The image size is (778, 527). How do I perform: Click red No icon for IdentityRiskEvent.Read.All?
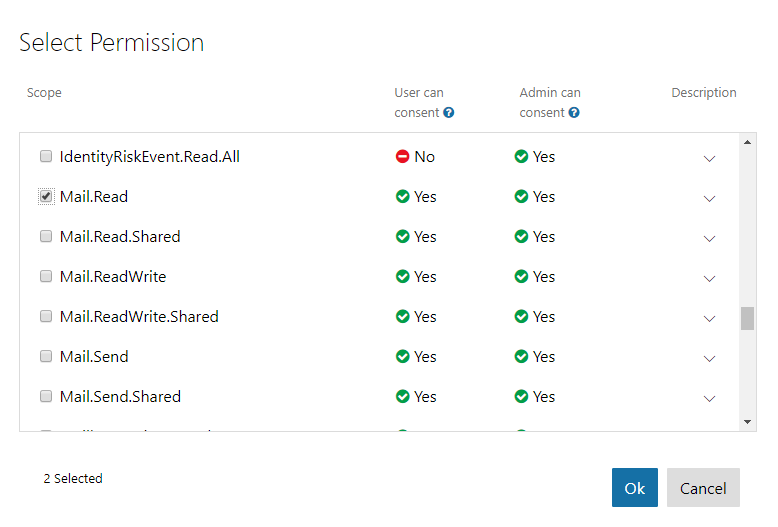(403, 157)
